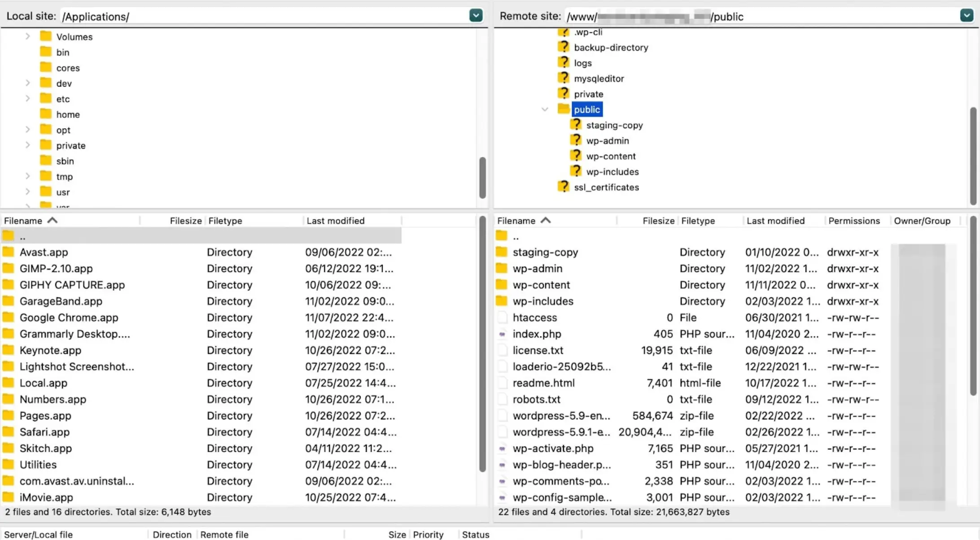The height and width of the screenshot is (540, 980).
Task: Select the sbin folder in local tree
Action: point(65,161)
